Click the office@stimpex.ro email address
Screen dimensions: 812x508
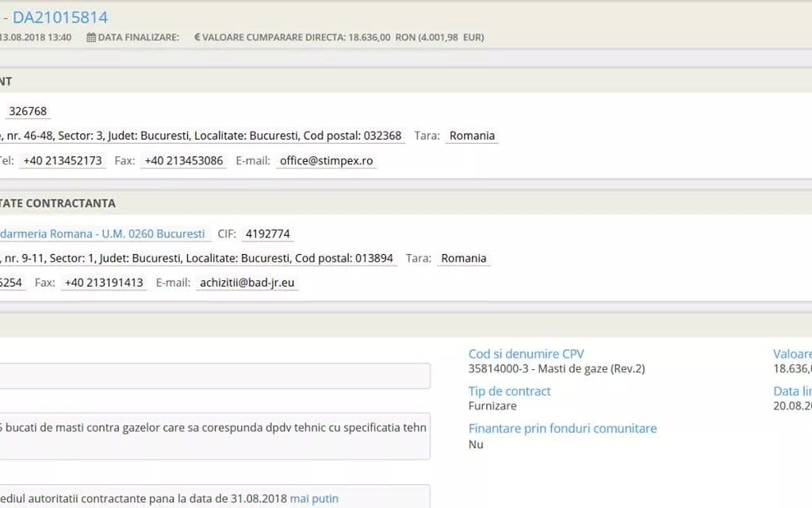[x=326, y=160]
